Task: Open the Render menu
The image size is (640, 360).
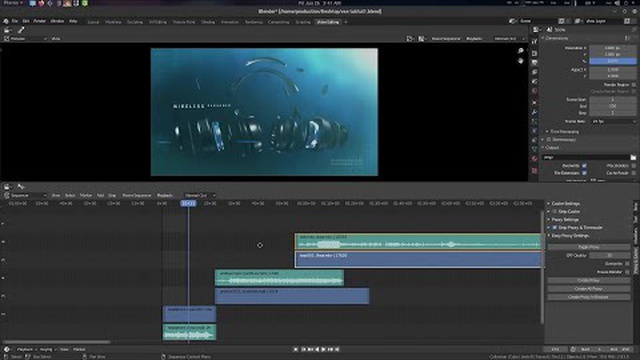Action: [40, 21]
